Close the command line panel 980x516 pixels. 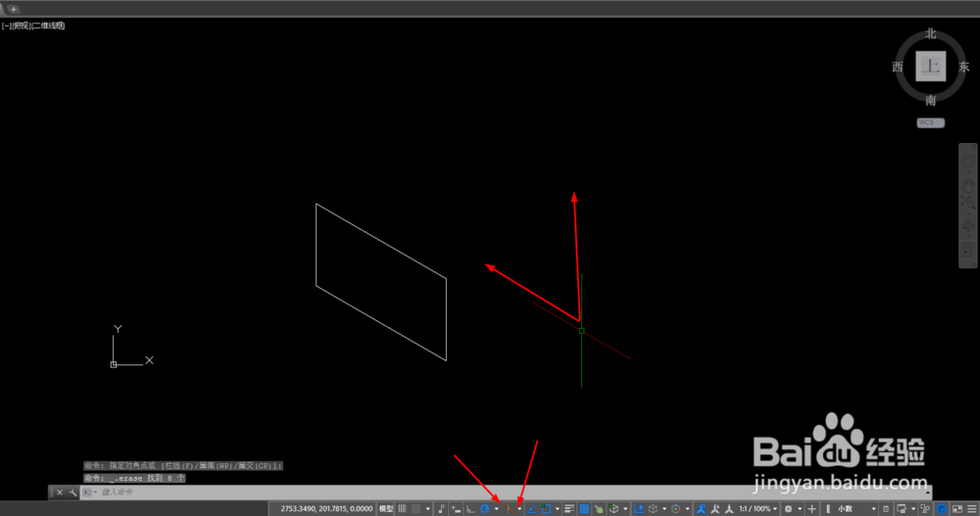click(60, 493)
